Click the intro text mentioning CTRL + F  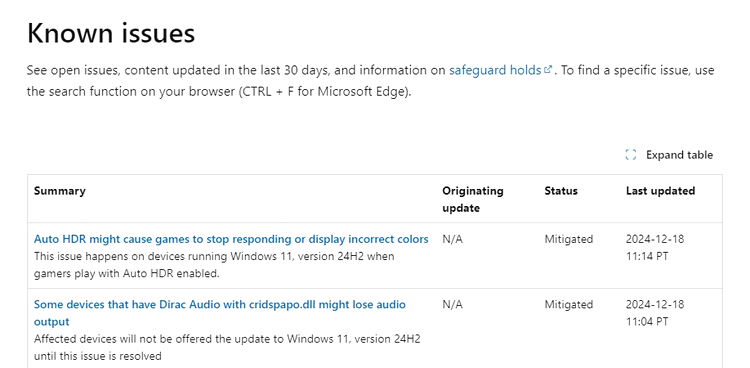pyautogui.click(x=370, y=81)
